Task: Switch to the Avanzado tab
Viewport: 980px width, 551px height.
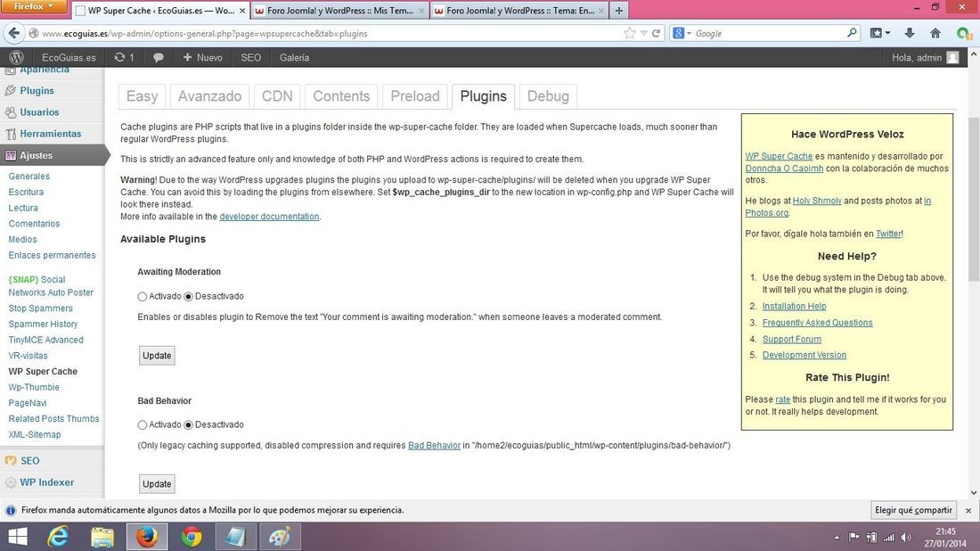Action: (x=209, y=96)
